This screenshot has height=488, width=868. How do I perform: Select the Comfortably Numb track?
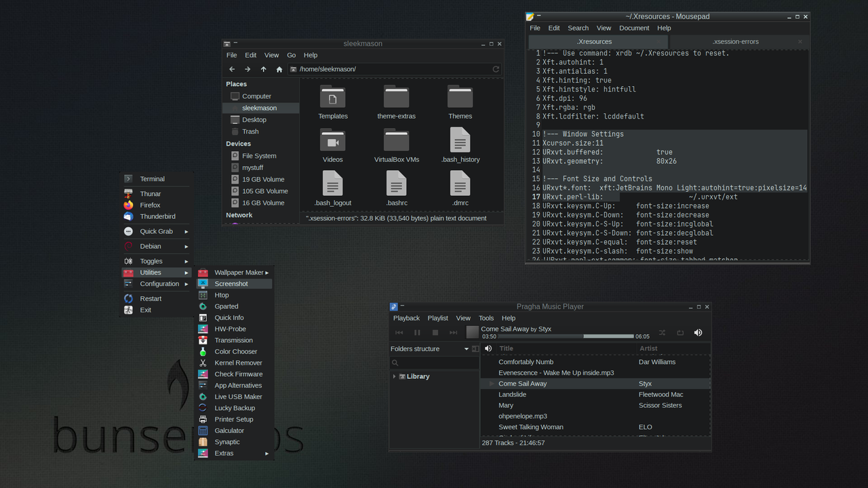tap(596, 362)
